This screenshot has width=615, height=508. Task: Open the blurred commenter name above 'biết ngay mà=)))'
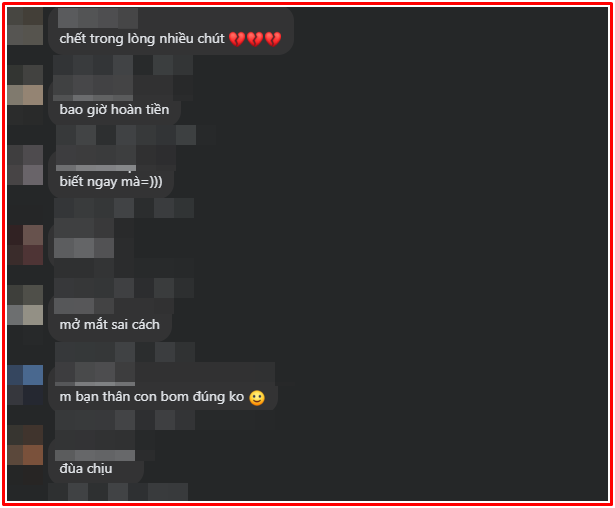point(96,157)
